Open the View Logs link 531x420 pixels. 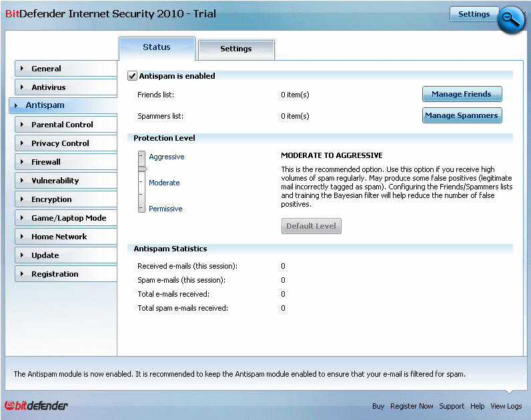(x=506, y=406)
